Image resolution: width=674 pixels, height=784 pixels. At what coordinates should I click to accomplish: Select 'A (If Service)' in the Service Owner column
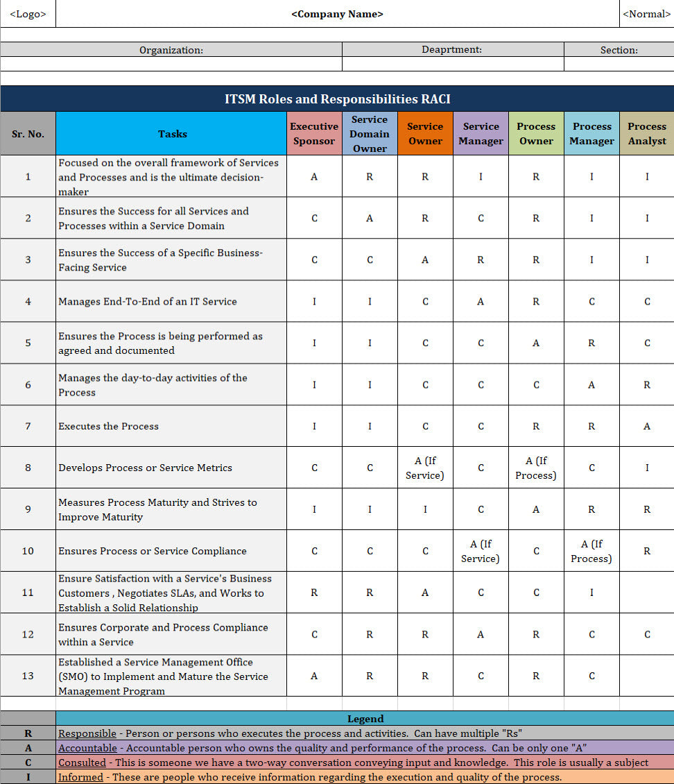[x=425, y=468]
